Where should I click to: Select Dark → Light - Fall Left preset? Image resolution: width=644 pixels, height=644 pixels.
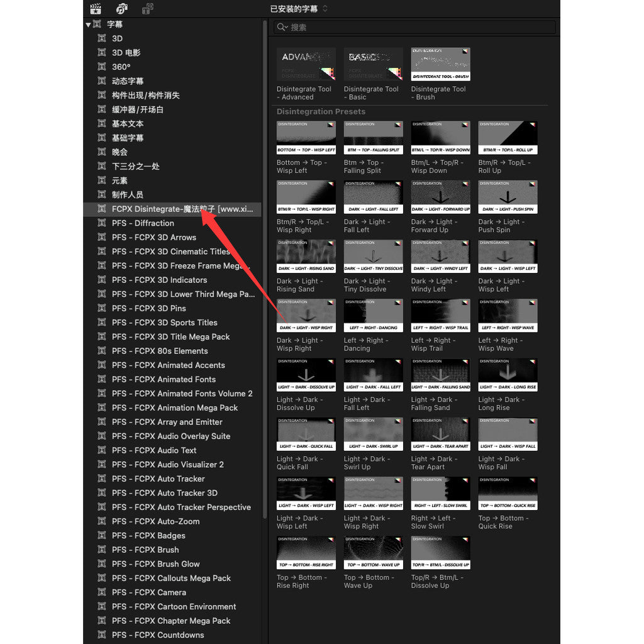(x=374, y=197)
